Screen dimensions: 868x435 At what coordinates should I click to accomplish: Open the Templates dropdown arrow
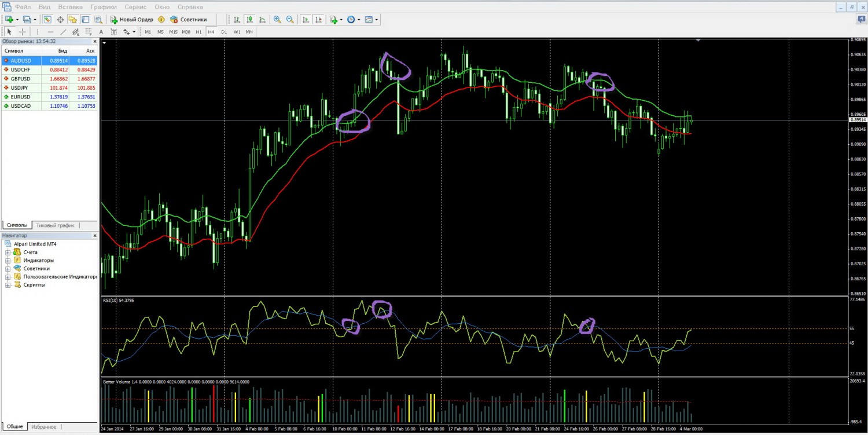(x=377, y=20)
